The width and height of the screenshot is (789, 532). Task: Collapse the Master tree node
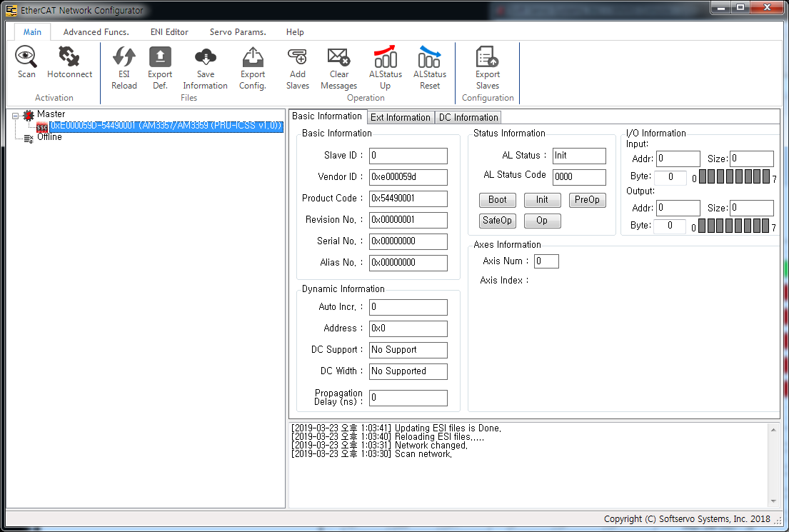tap(15, 116)
